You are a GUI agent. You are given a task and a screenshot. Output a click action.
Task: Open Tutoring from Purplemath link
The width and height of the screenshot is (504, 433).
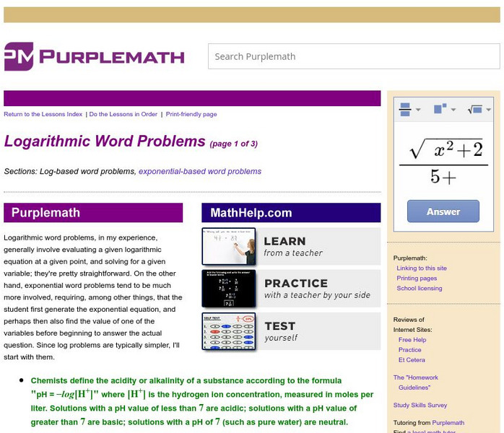[x=448, y=423]
